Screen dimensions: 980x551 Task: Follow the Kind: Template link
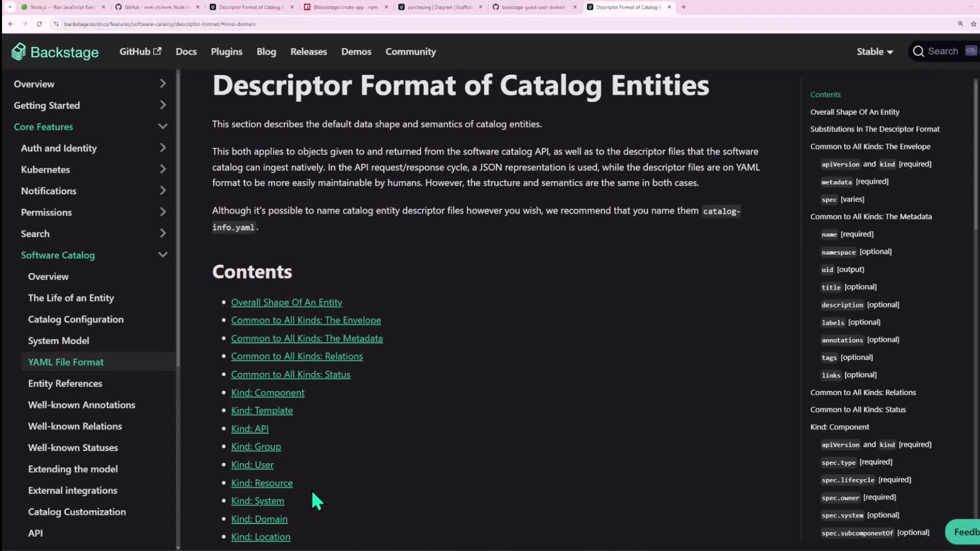(262, 411)
